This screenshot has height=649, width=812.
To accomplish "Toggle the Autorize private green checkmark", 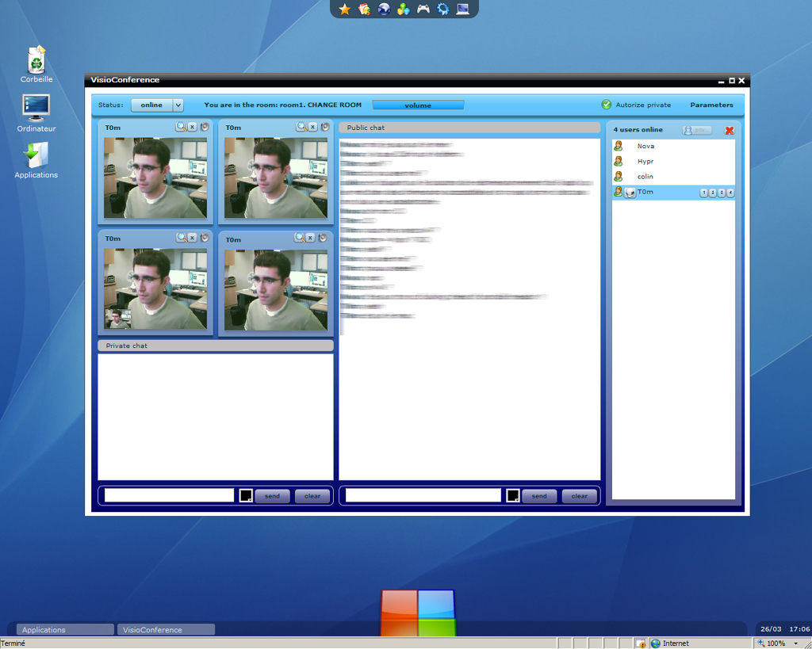I will 607,105.
